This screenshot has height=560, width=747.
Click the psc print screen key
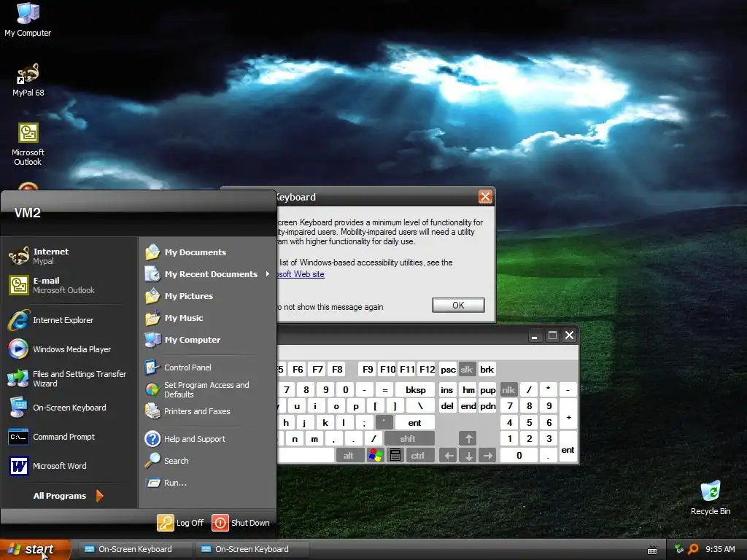tap(448, 370)
